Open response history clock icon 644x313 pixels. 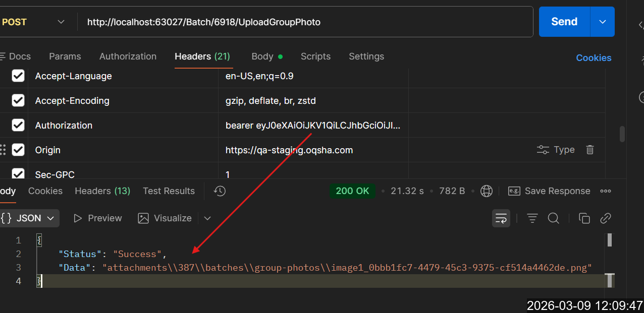tap(220, 191)
